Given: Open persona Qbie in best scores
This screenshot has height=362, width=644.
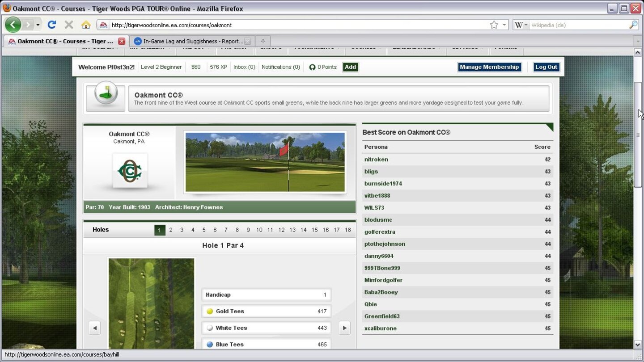Looking at the screenshot, I should point(371,304).
